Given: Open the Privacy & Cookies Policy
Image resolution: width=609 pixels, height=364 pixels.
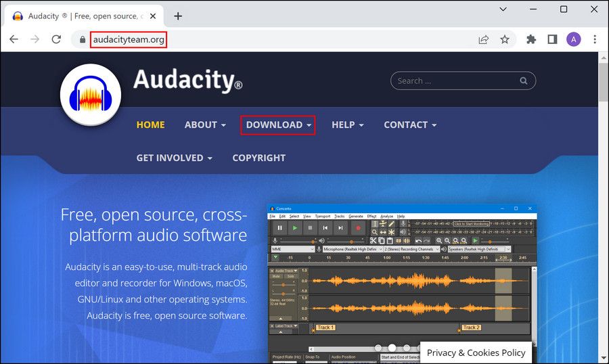Looking at the screenshot, I should 476,352.
